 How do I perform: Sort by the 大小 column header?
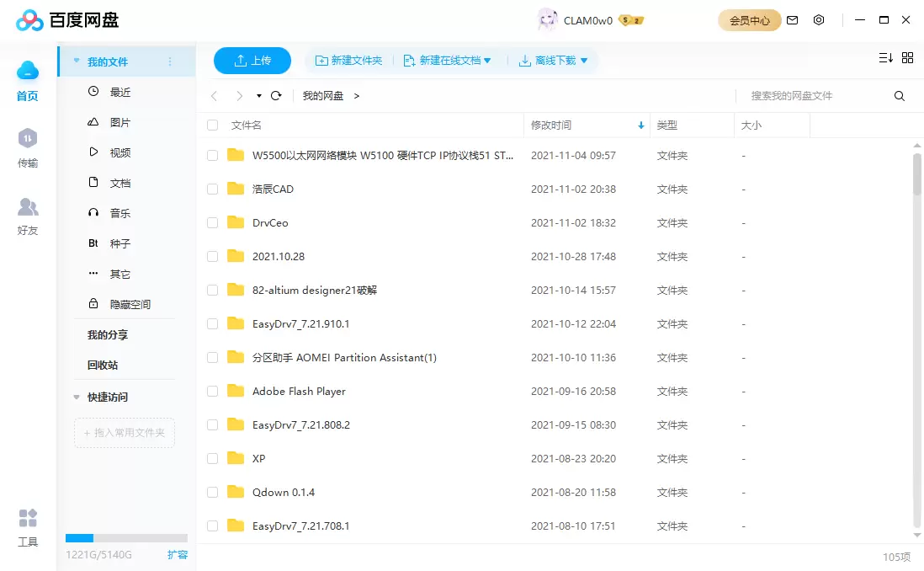pos(751,125)
